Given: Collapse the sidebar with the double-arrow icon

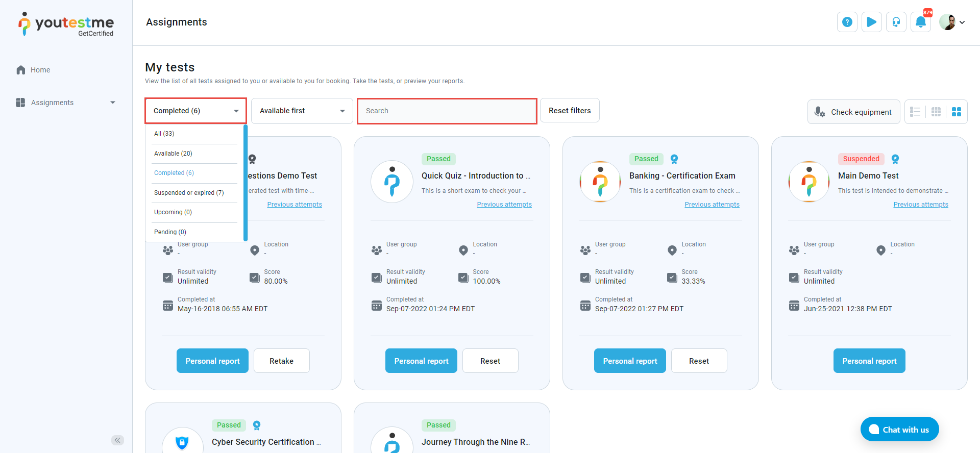Looking at the screenshot, I should (x=117, y=440).
